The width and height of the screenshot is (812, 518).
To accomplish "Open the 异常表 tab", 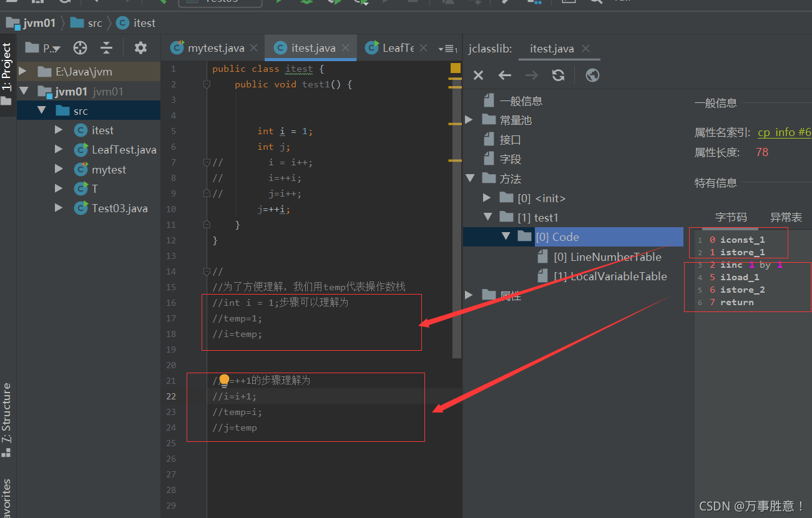I will tap(786, 217).
